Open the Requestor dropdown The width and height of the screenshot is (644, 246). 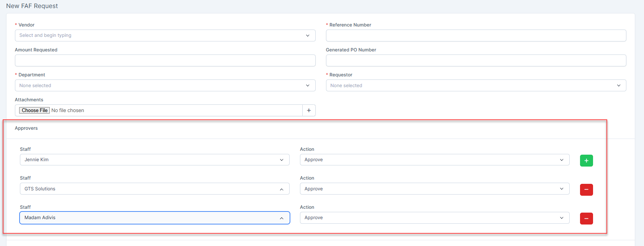tap(475, 86)
